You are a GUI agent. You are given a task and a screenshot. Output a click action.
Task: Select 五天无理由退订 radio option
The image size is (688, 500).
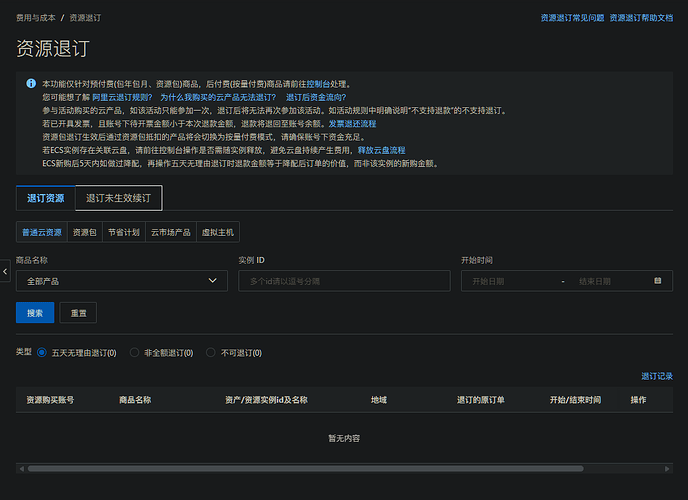[42, 353]
